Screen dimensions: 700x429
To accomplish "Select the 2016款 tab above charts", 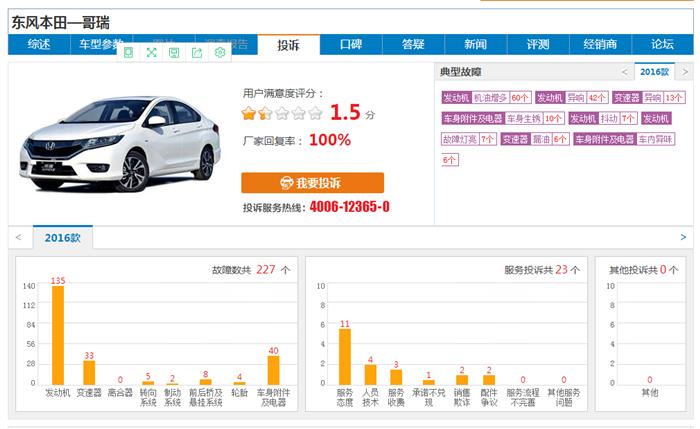I will [x=62, y=237].
